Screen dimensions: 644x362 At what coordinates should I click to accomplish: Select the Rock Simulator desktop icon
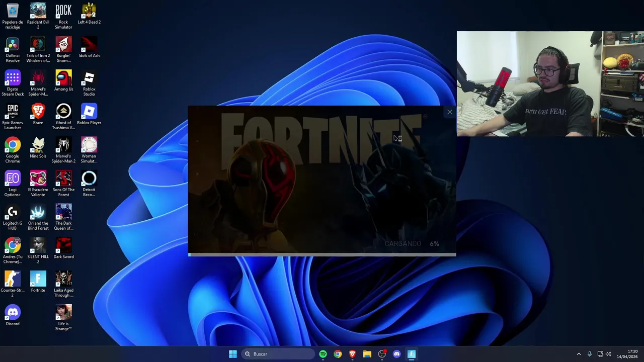point(63,16)
